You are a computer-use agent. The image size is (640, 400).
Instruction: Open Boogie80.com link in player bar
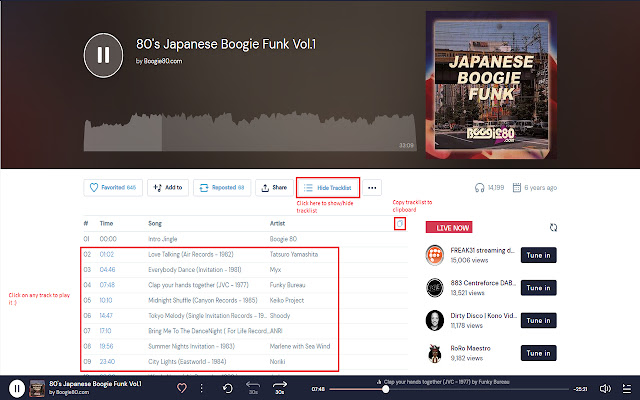pyautogui.click(x=72, y=392)
